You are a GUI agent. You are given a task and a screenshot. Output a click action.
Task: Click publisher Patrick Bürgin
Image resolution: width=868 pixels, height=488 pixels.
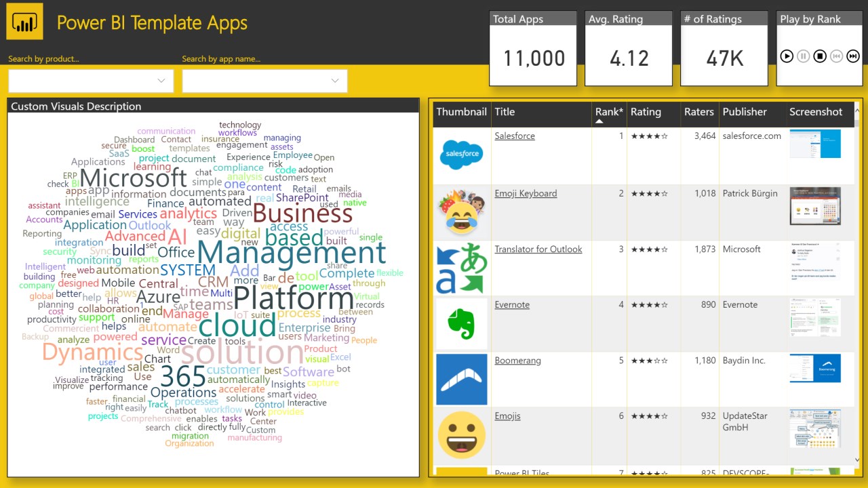(750, 193)
